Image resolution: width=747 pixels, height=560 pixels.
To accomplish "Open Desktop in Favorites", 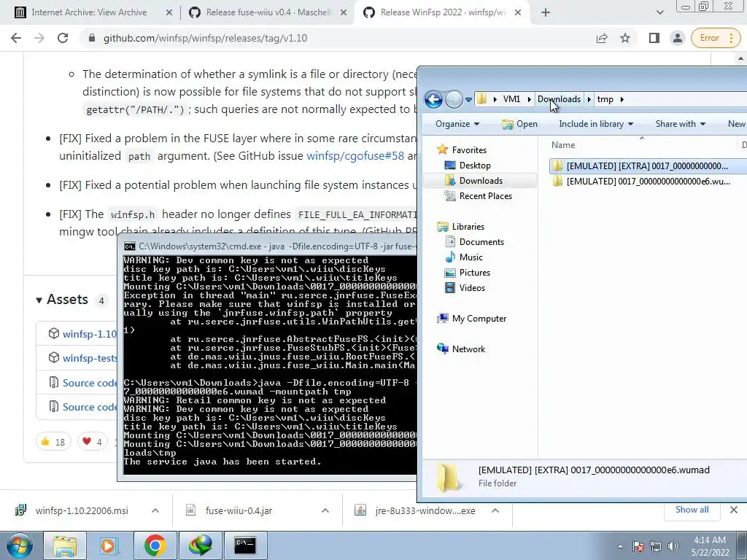I will [474, 166].
